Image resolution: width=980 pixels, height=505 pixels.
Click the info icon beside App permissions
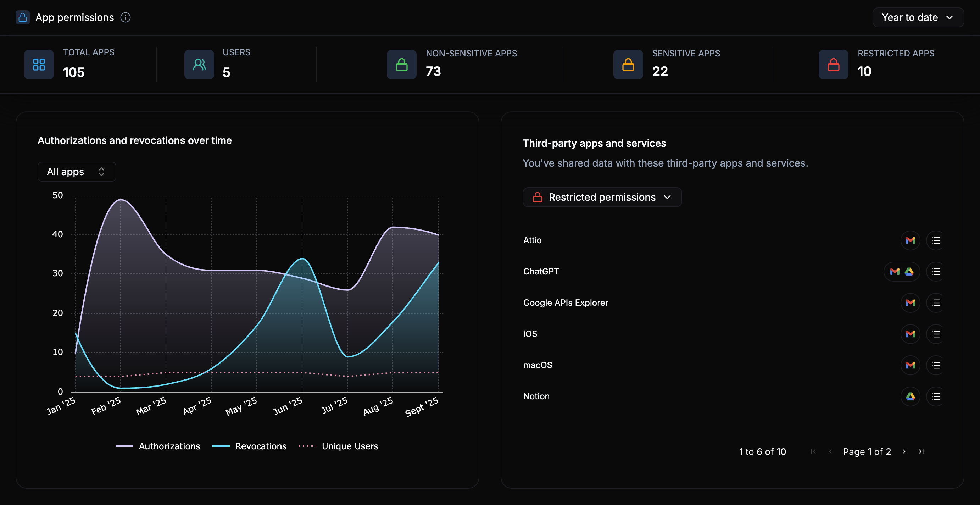point(126,17)
